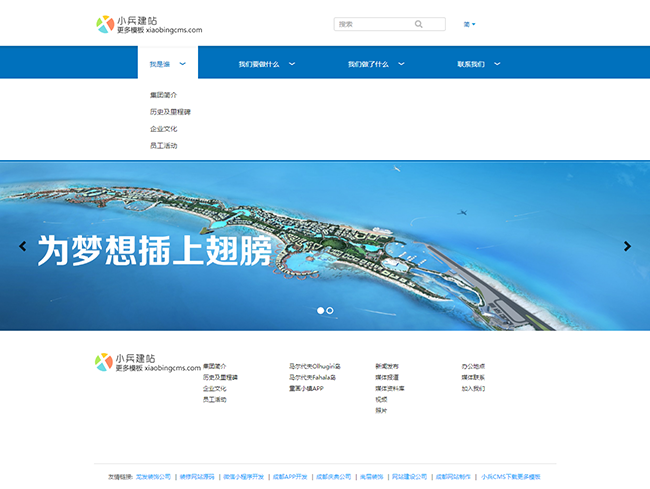The height and width of the screenshot is (489, 650).
Task: Open friend link 网站建设公司
Action: click(410, 477)
